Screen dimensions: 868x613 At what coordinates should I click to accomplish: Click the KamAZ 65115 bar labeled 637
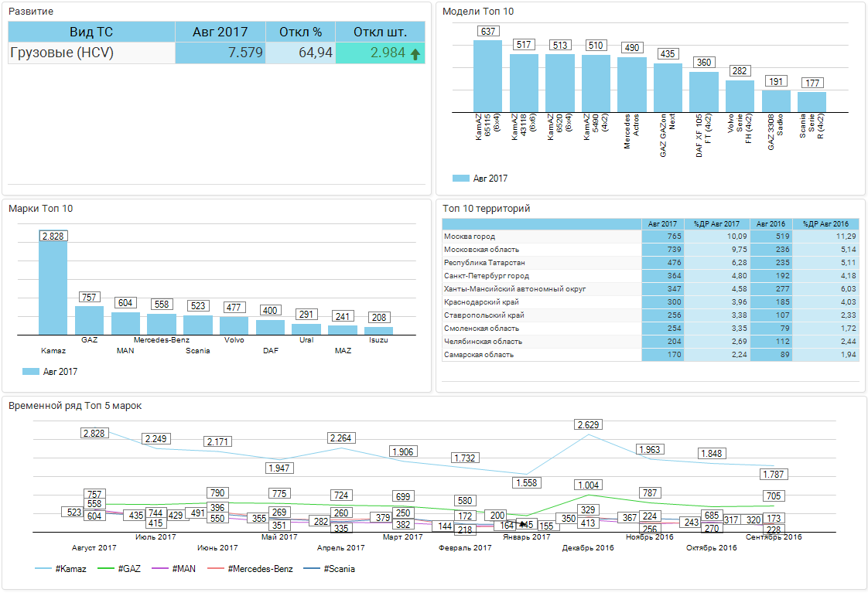coord(487,77)
